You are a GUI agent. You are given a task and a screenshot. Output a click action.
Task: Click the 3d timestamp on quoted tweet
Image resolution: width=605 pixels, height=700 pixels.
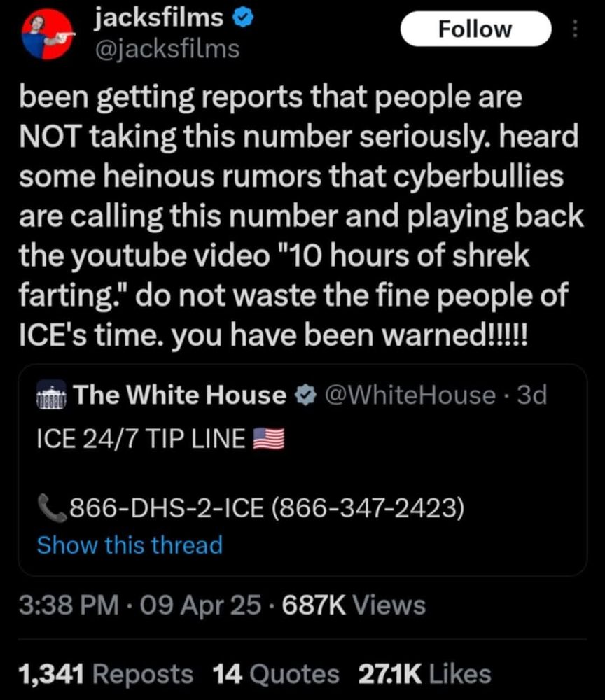coord(531,395)
